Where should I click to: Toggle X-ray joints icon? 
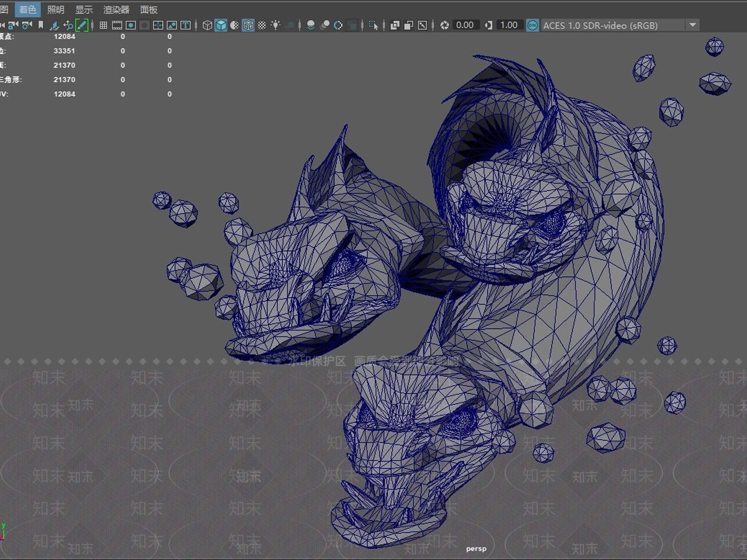(423, 25)
